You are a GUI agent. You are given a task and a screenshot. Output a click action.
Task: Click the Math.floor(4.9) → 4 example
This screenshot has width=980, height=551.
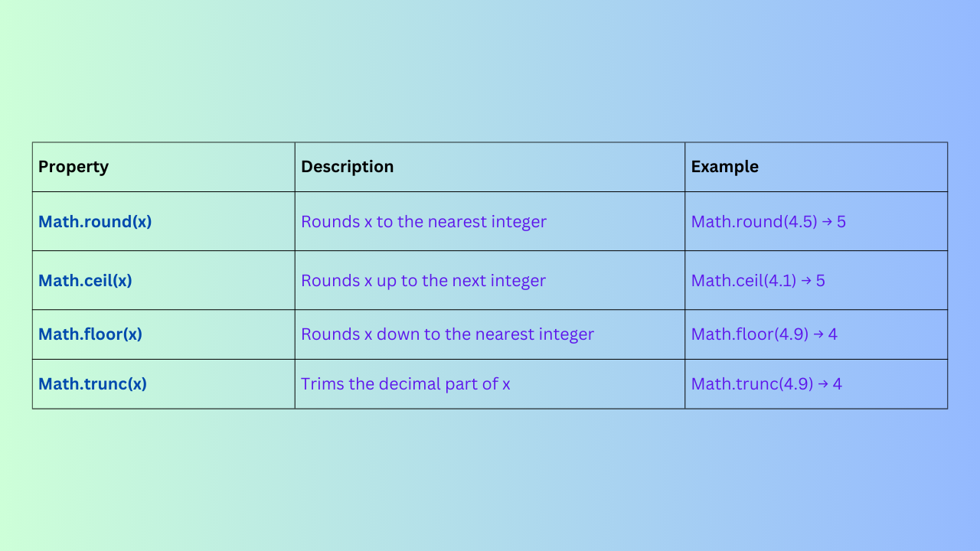(764, 334)
